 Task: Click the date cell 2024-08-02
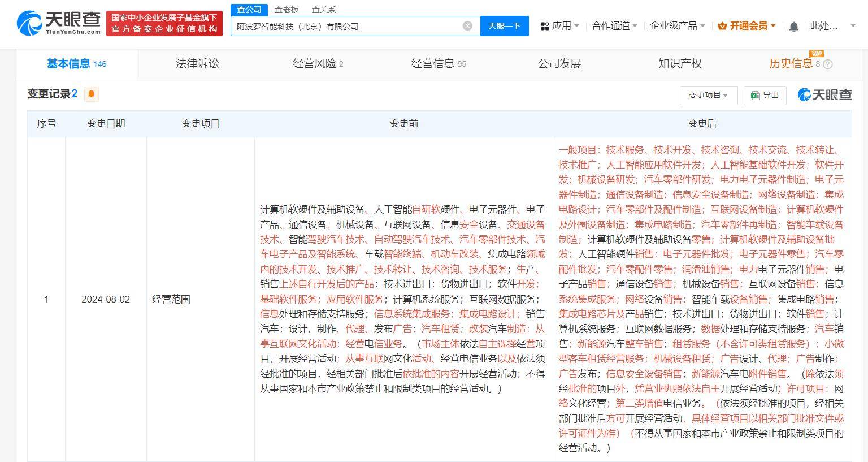106,299
